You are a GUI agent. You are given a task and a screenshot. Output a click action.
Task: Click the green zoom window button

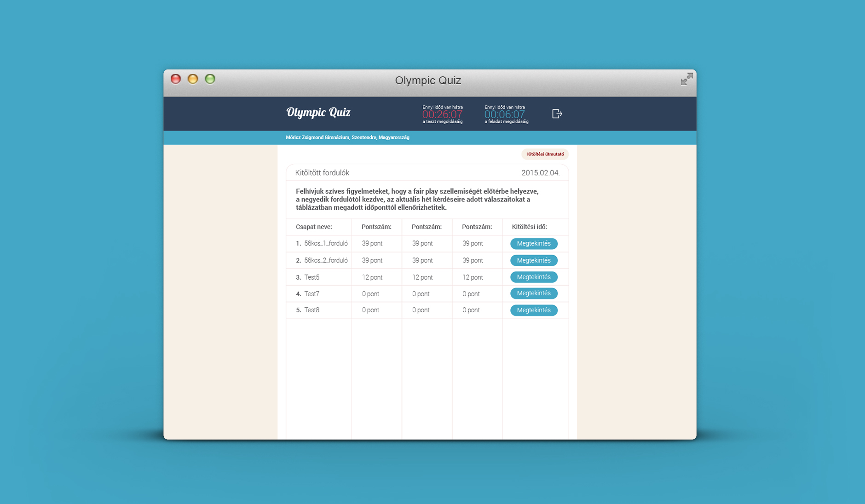tap(210, 79)
